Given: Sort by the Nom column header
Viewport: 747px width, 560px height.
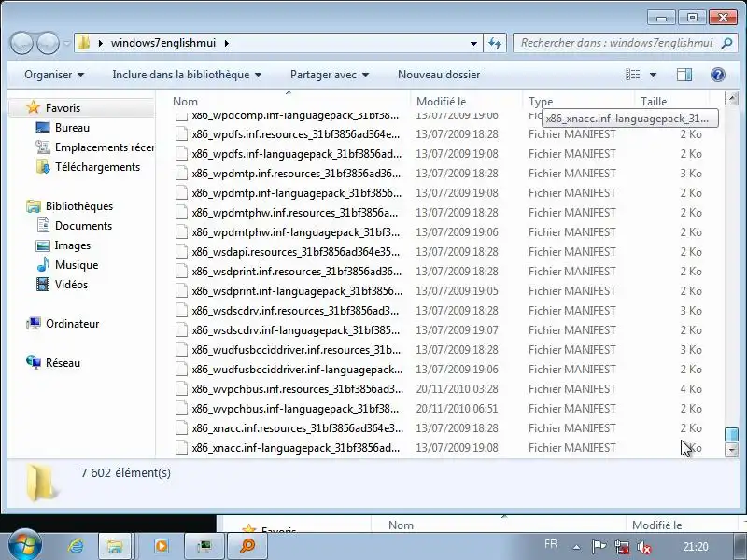Looking at the screenshot, I should [x=288, y=102].
